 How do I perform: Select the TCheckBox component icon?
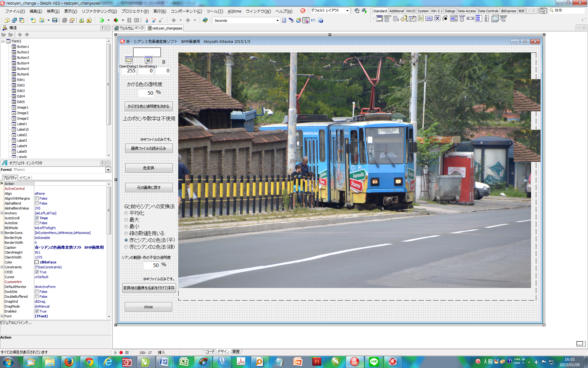tap(437, 18)
